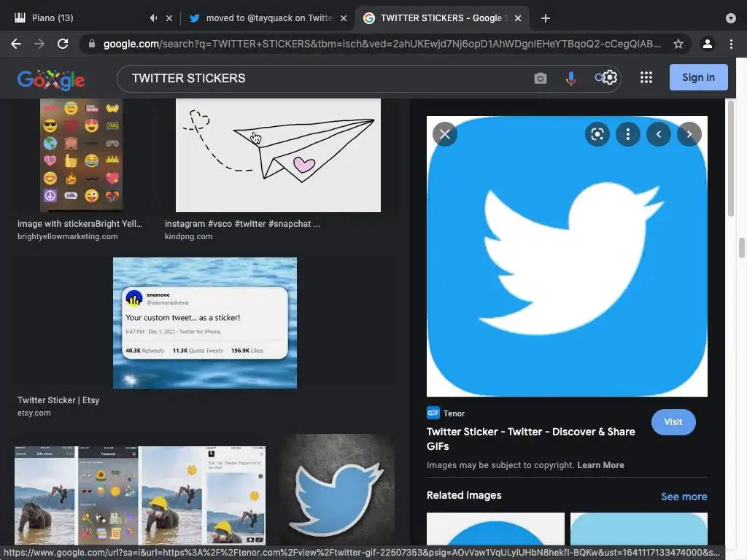The image size is (747, 560).
Task: Select the TWITTER STICKERS Google tab
Action: tap(441, 18)
